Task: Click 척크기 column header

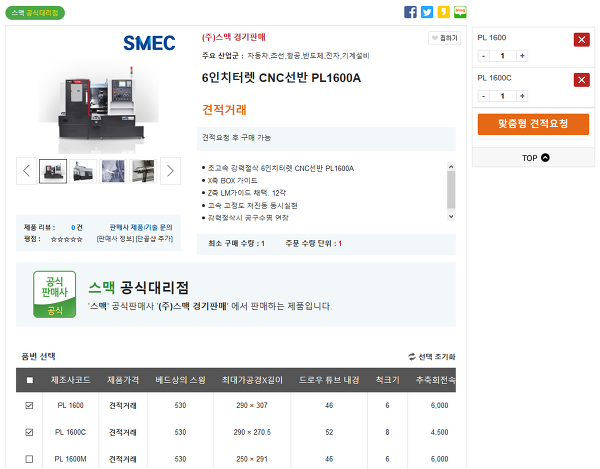Action: [x=387, y=380]
